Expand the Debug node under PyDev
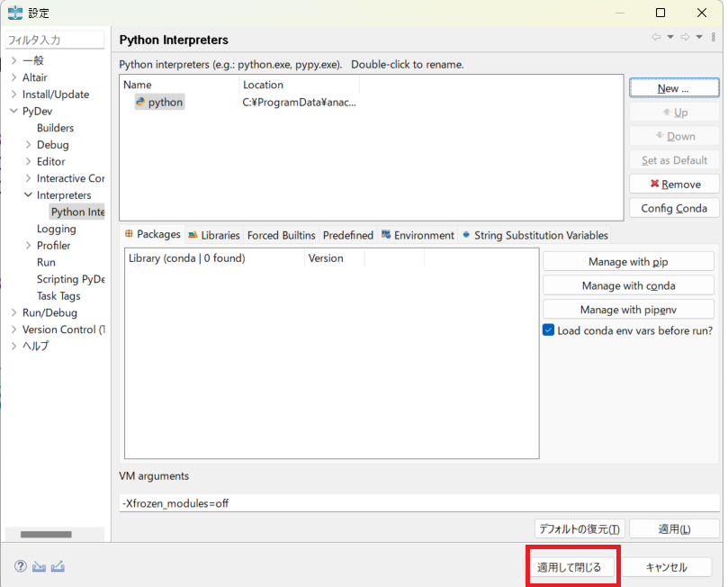 click(x=28, y=144)
